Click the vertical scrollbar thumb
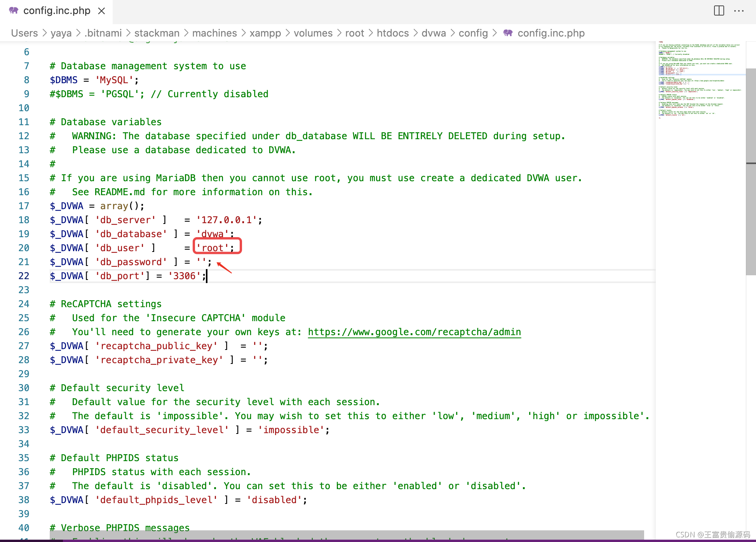 (751, 171)
